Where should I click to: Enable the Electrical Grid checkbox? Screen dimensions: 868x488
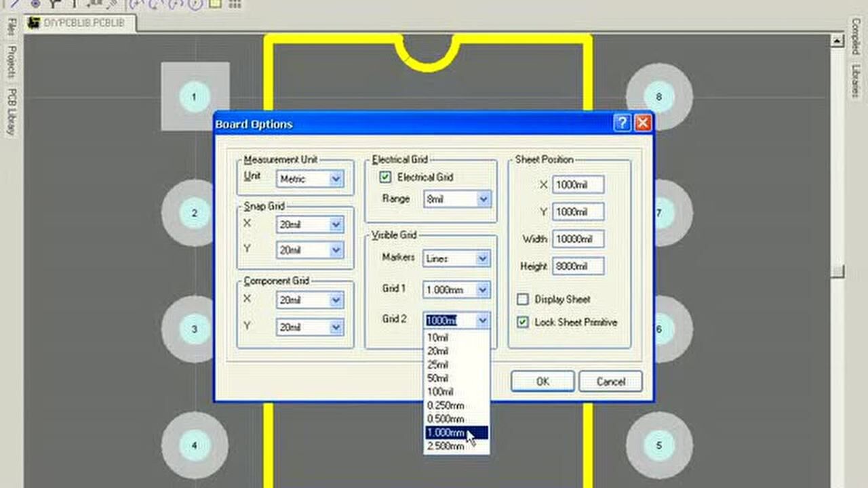pyautogui.click(x=385, y=177)
